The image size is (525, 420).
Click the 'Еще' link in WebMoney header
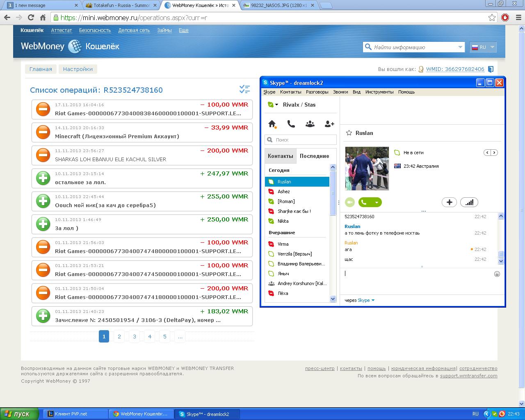(184, 30)
